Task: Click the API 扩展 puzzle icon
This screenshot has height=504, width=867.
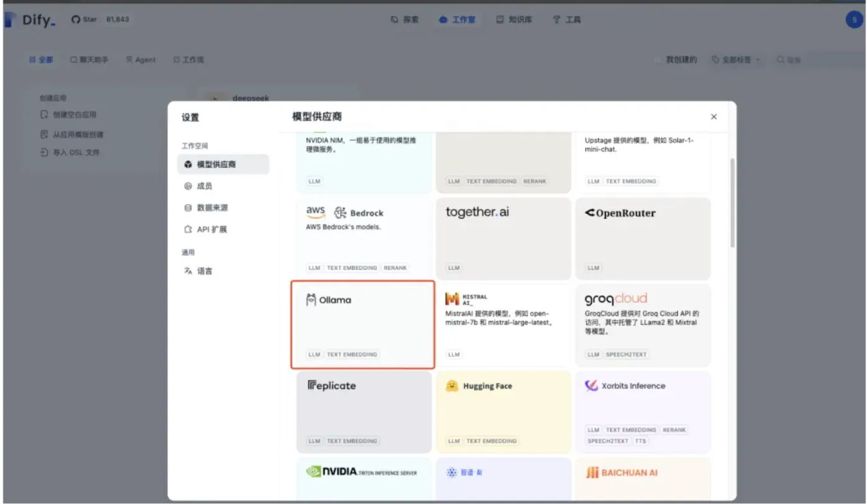Action: pos(188,229)
